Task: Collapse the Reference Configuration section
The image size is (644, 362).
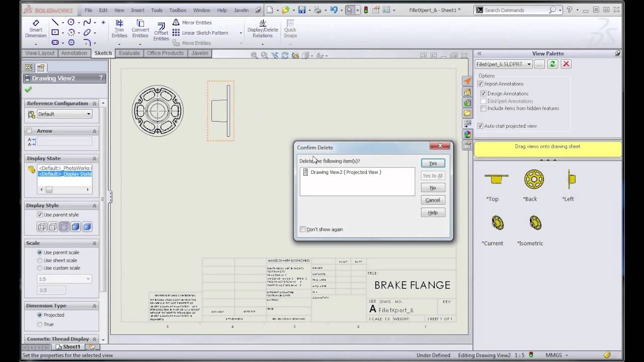Action: pos(94,104)
